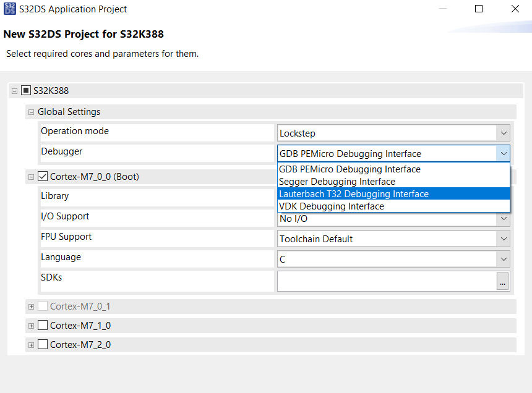Click the S32DS icon in the title bar
This screenshot has width=532, height=393.
9,9
